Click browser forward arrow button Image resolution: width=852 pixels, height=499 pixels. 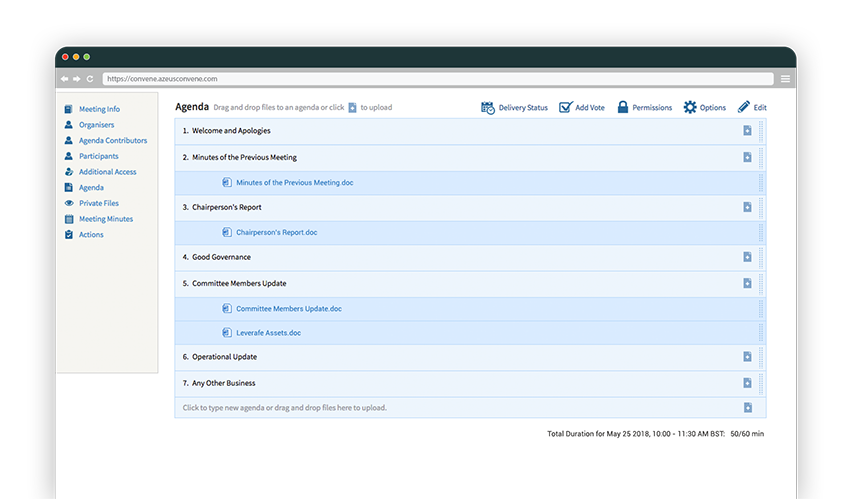[77, 79]
